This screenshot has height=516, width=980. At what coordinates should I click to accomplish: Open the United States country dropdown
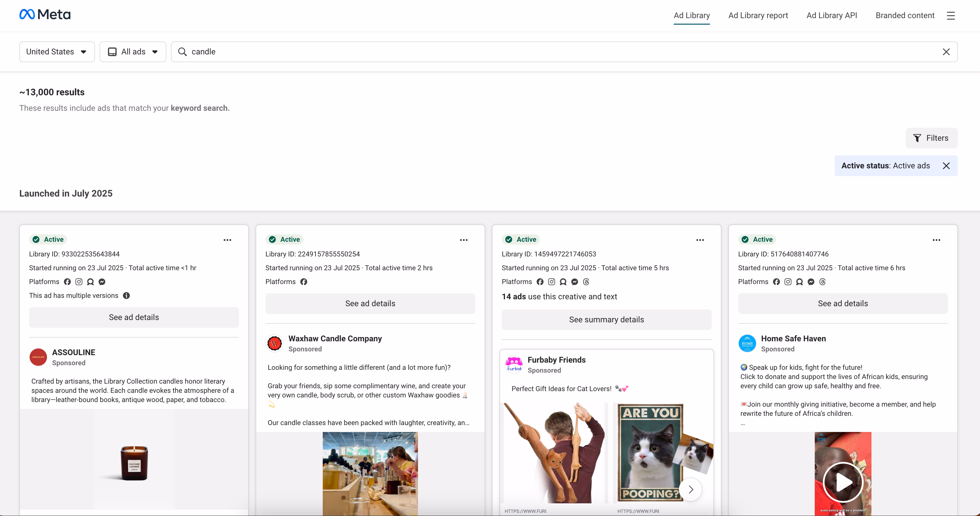pyautogui.click(x=57, y=52)
